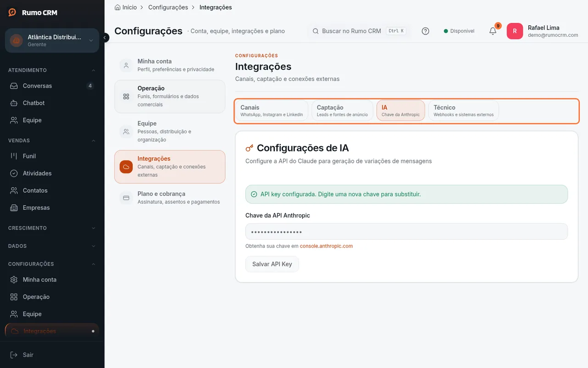
Task: Click the Integrações cloud icon in settings menu
Action: pyautogui.click(x=126, y=167)
